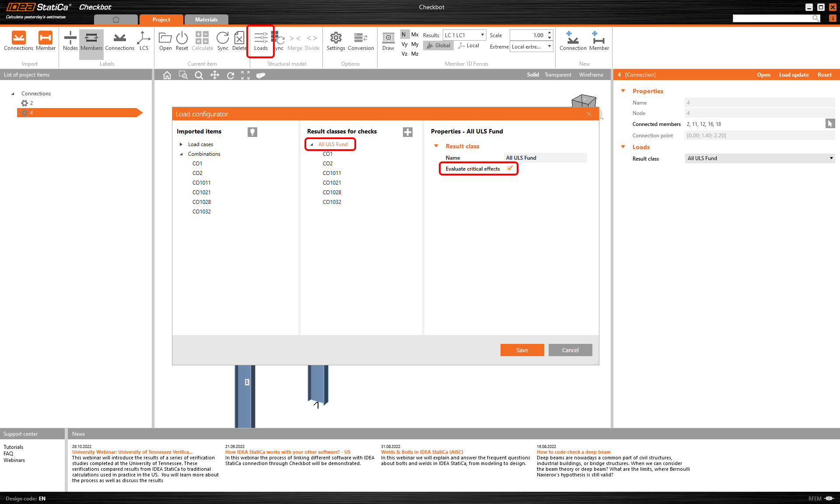The height and width of the screenshot is (504, 840).
Task: Toggle the Evaluate critical effects checkbox
Action: (x=509, y=168)
